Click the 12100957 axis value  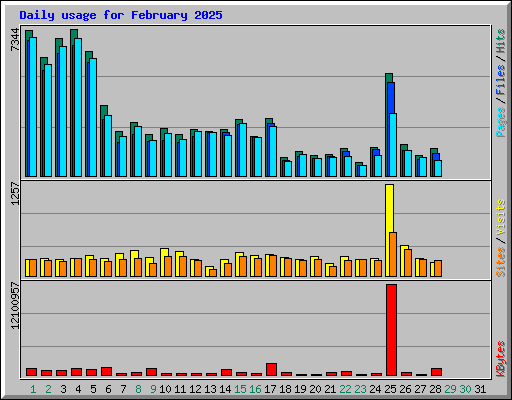tap(15, 306)
